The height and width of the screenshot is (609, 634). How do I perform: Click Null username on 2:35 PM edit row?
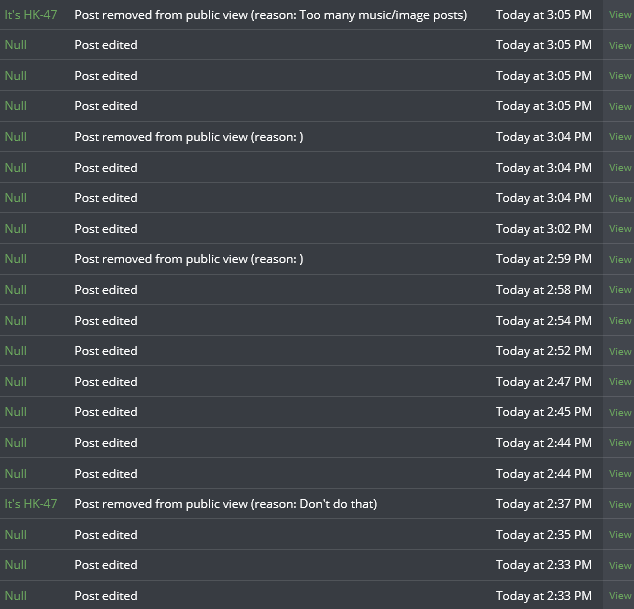16,535
